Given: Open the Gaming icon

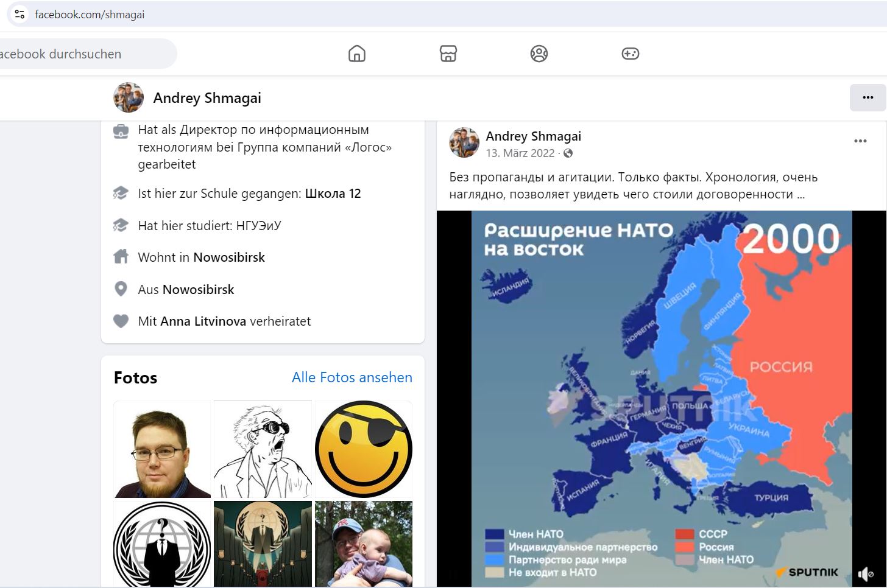Looking at the screenshot, I should 630,54.
